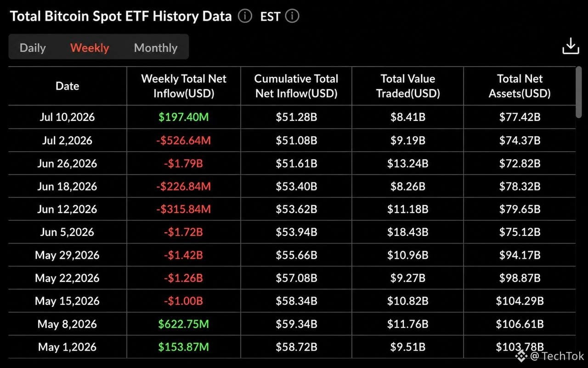Select the May 8,2026 date cell

pos(68,324)
